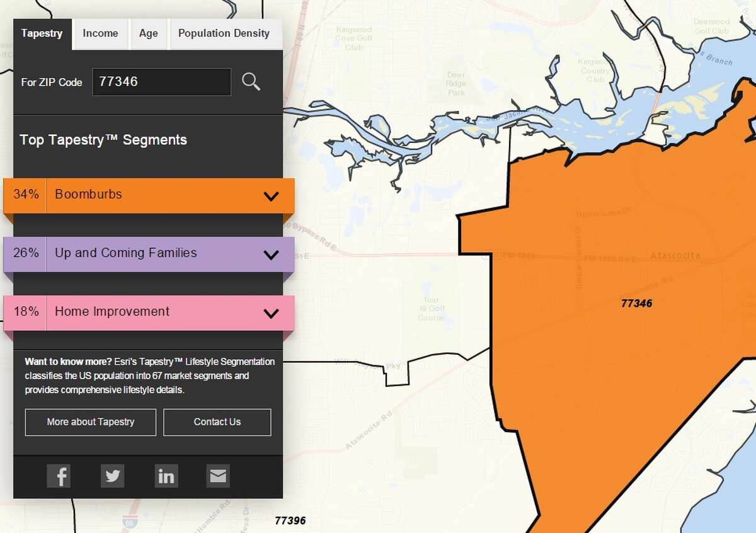This screenshot has height=533, width=756.
Task: Select the Twitter share icon
Action: [x=112, y=476]
